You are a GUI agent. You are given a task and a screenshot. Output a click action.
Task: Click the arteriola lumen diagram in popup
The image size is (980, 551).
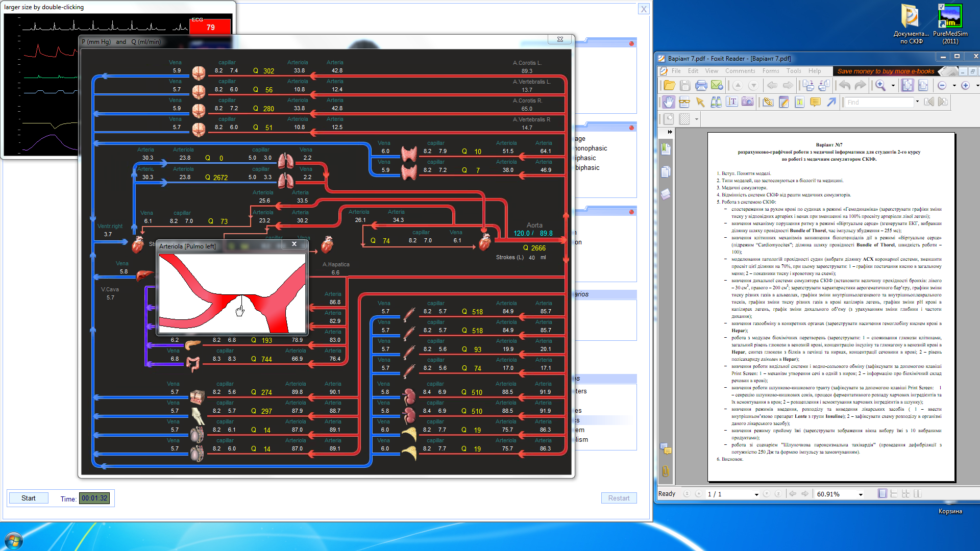232,293
